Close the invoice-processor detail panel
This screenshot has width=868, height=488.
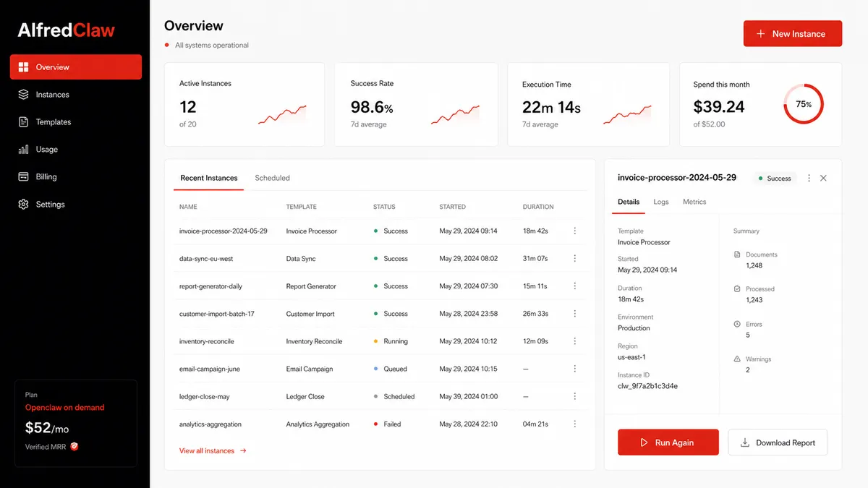coord(823,178)
